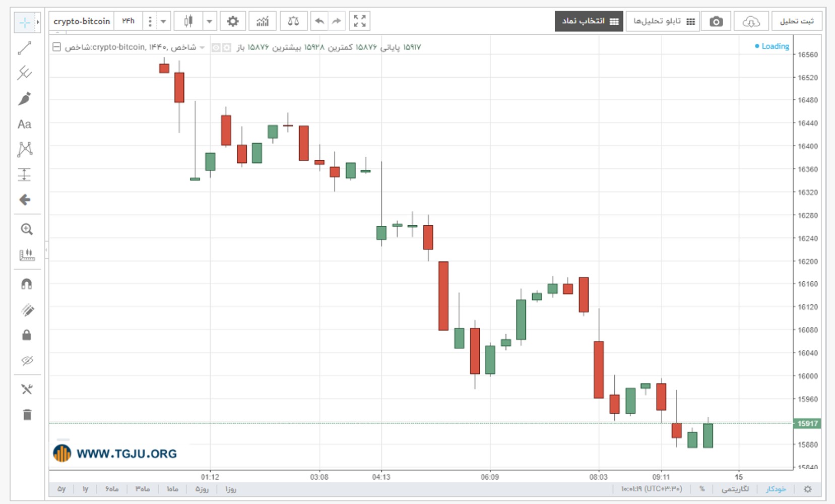Redo action with forward arrow
The width and height of the screenshot is (835, 504).
coord(336,21)
